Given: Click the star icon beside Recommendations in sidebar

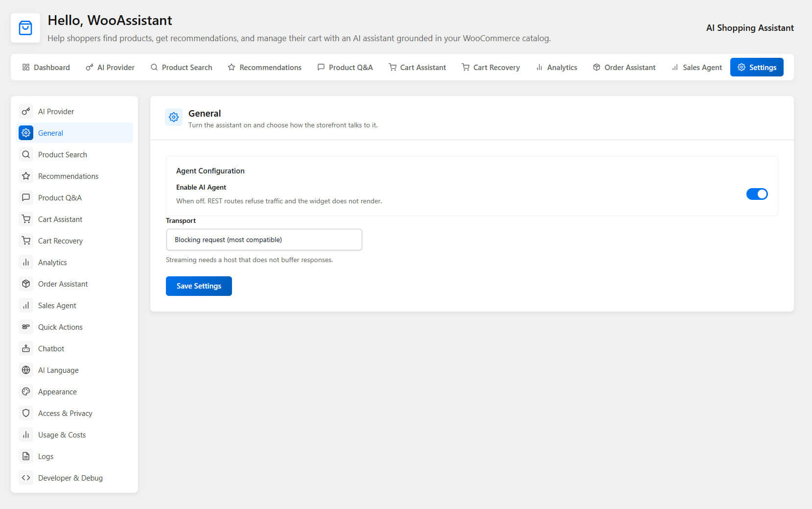Looking at the screenshot, I should pos(26,176).
